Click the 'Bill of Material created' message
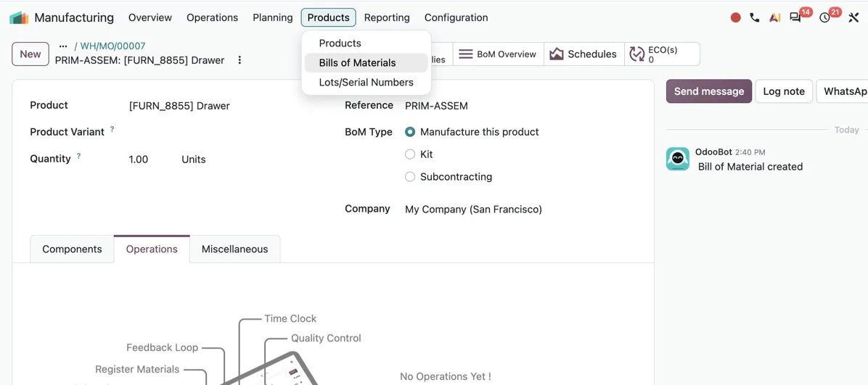This screenshot has width=868, height=385. tap(750, 167)
